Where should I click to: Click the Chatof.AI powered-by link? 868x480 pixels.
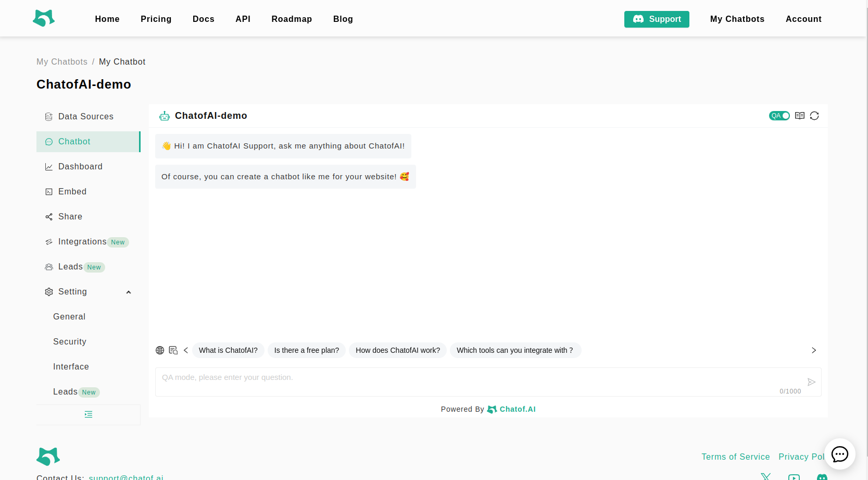click(x=511, y=409)
